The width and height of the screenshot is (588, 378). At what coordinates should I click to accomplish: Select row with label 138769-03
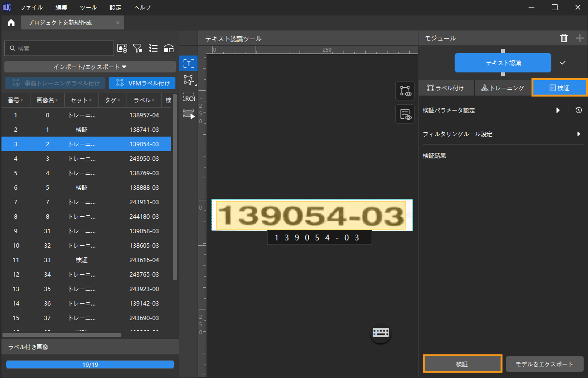[x=86, y=173]
